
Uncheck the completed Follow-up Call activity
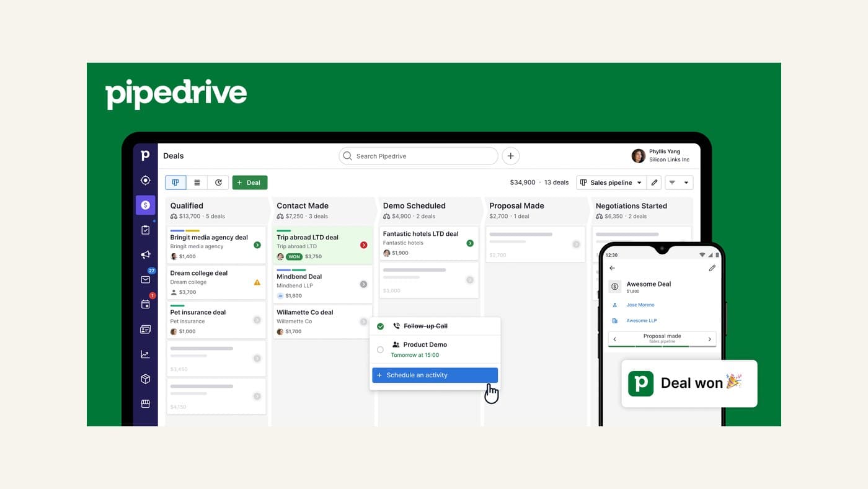pyautogui.click(x=380, y=326)
